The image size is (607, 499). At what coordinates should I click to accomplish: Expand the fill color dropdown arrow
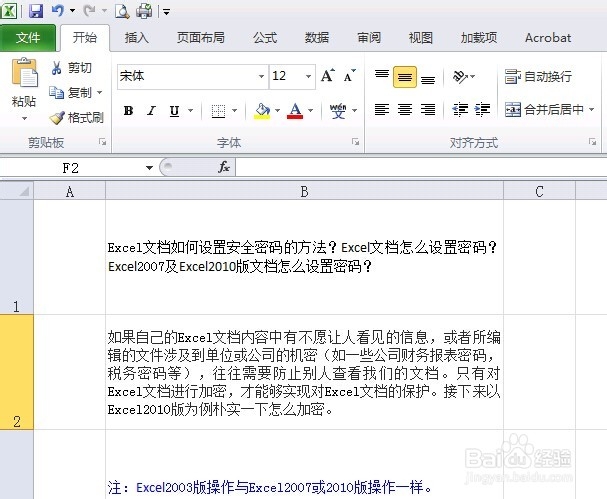coord(277,111)
